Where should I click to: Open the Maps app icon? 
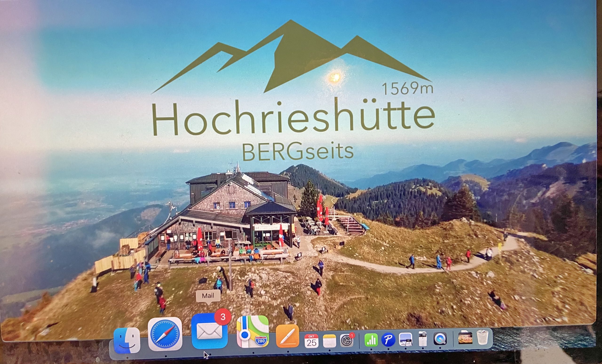[252, 332]
